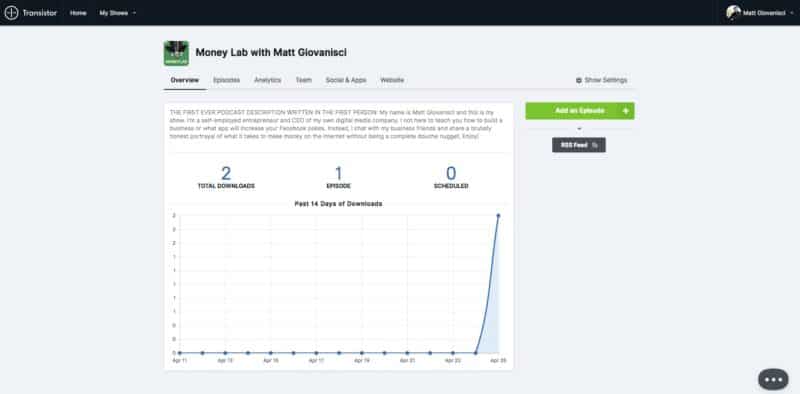The image size is (800, 394).
Task: Click the Scheduled count 0
Action: [x=451, y=174]
